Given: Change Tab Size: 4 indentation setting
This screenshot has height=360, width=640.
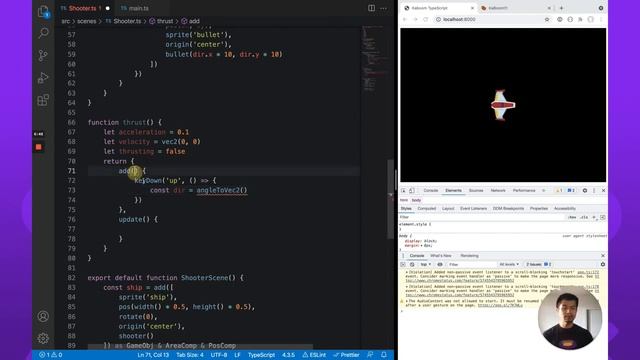Looking at the screenshot, I should point(190,355).
